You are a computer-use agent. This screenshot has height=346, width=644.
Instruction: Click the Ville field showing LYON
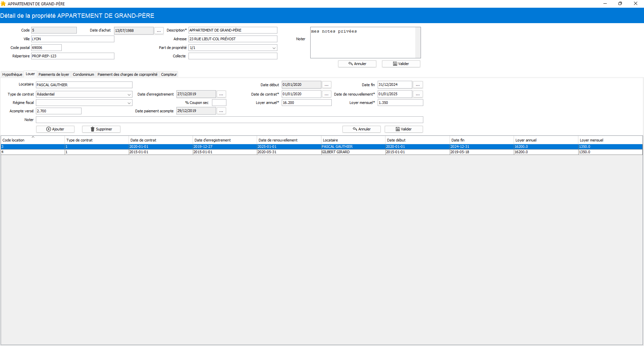(x=73, y=39)
